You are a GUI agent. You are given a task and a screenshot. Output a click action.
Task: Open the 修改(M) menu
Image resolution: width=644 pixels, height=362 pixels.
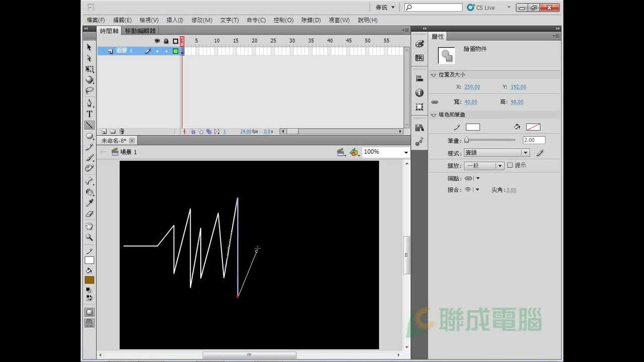click(202, 20)
